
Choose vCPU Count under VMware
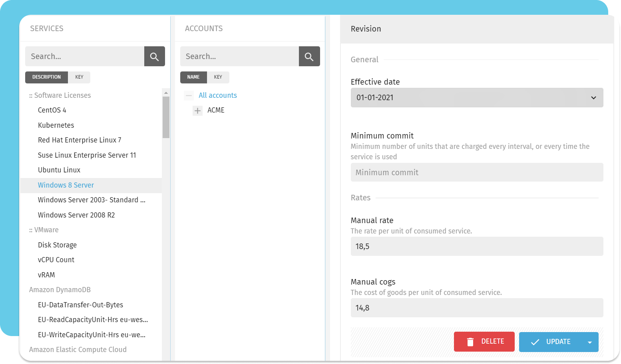[56, 260]
